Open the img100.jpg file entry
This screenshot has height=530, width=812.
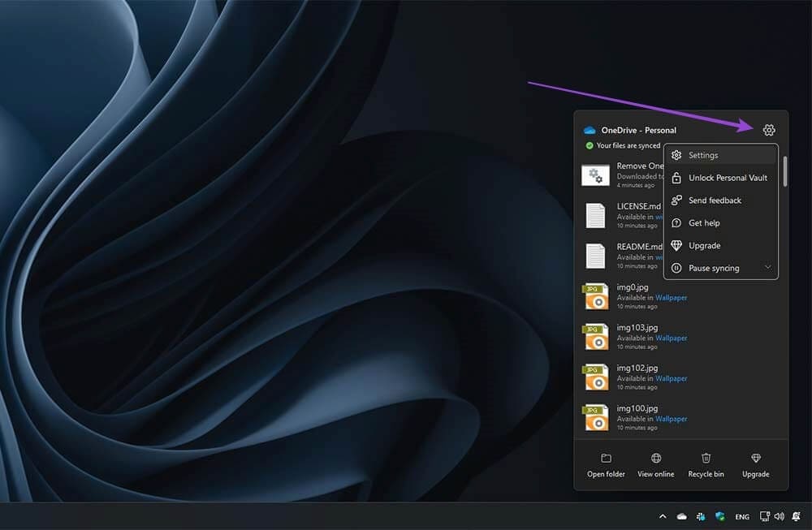click(x=681, y=417)
